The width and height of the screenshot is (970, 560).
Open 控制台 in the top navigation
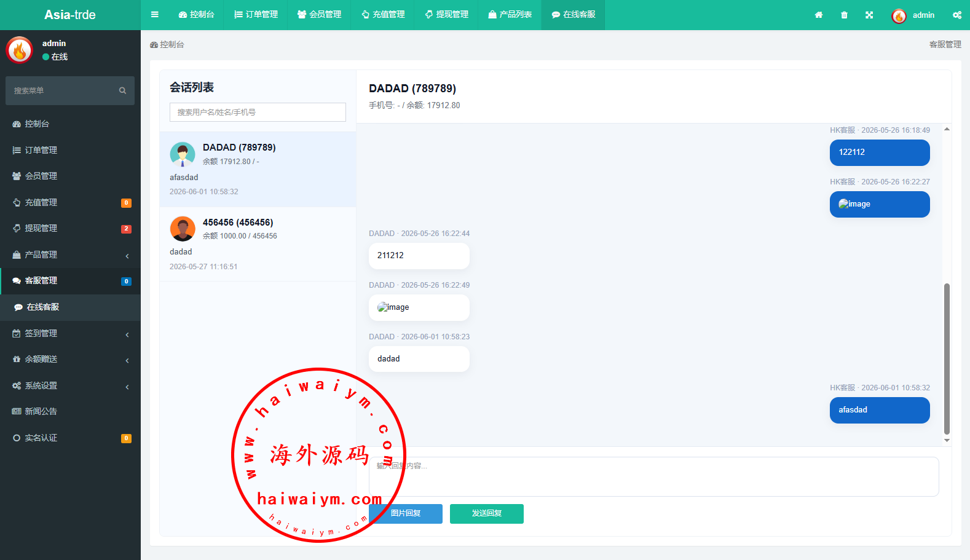tap(197, 15)
